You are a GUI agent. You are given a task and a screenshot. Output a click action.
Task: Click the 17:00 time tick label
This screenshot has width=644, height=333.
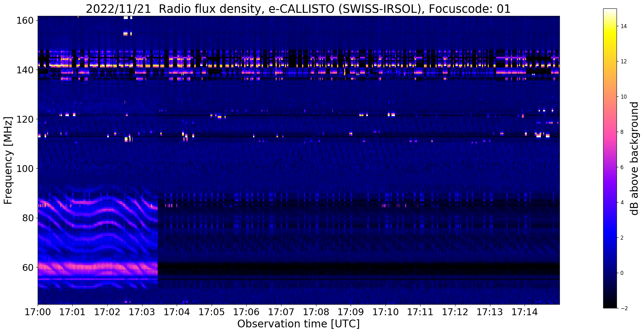pyautogui.click(x=38, y=312)
